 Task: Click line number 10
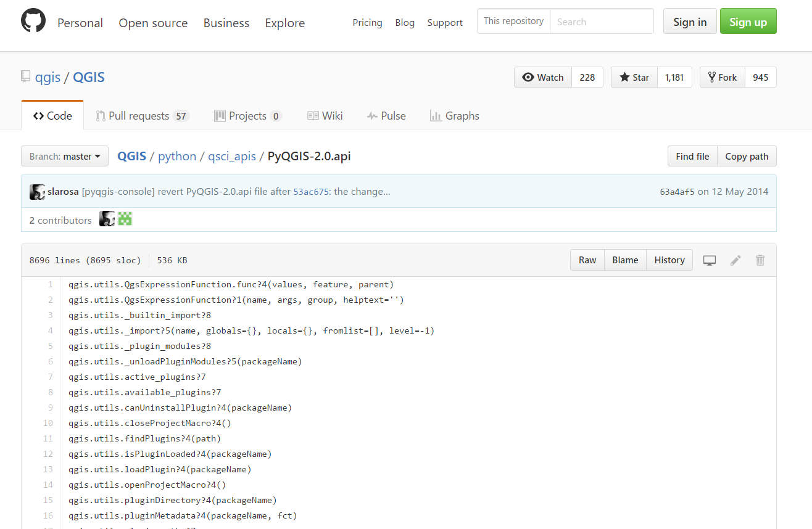pos(48,423)
